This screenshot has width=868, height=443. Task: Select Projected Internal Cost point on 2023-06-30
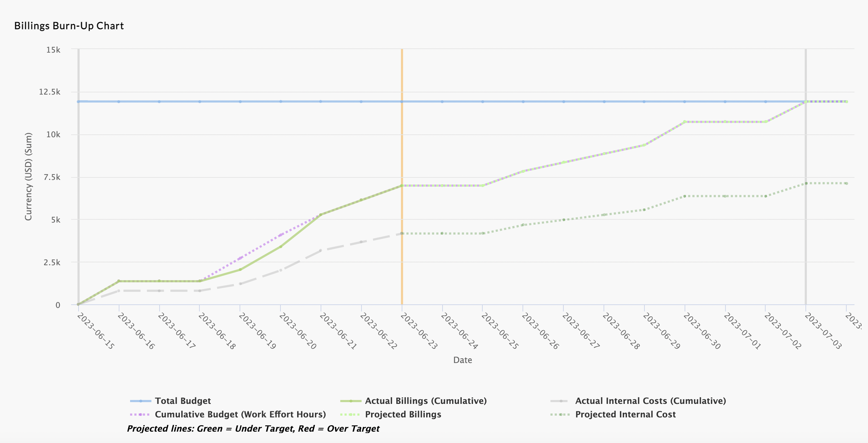click(x=685, y=196)
